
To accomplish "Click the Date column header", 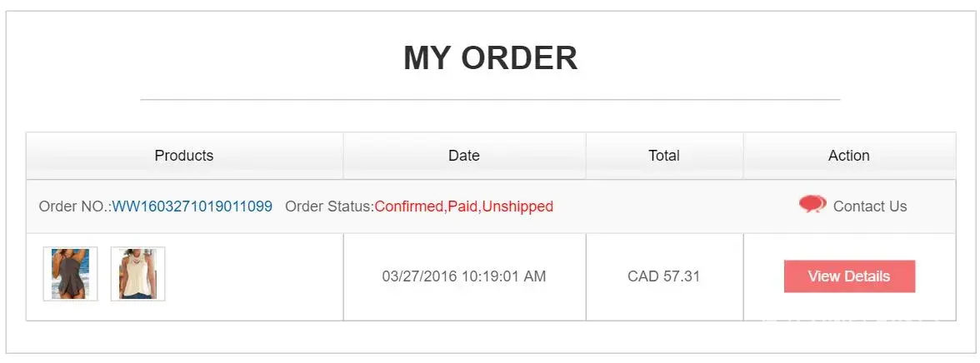I will pyautogui.click(x=464, y=156).
